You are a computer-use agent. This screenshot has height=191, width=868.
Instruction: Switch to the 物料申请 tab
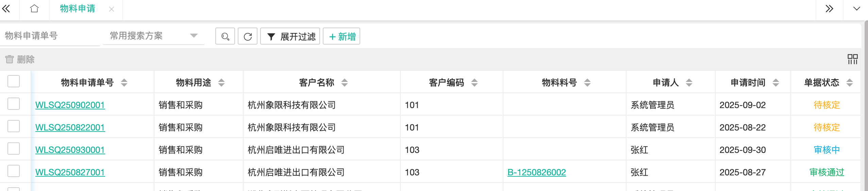78,8
